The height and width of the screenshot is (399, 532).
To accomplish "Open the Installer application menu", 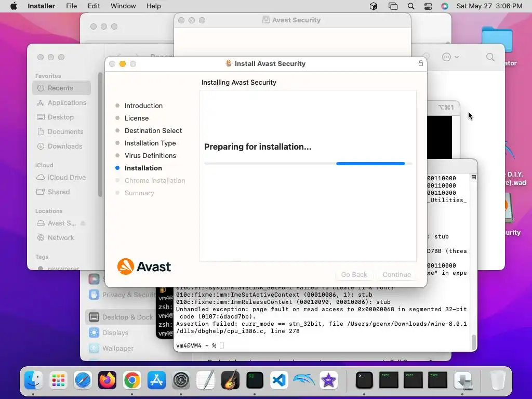I will coord(41,6).
